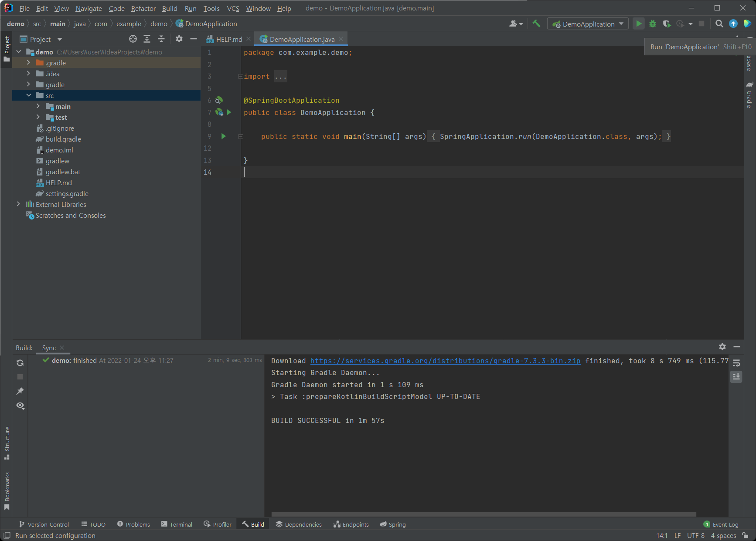Change 4 spaces indent setting

point(723,536)
